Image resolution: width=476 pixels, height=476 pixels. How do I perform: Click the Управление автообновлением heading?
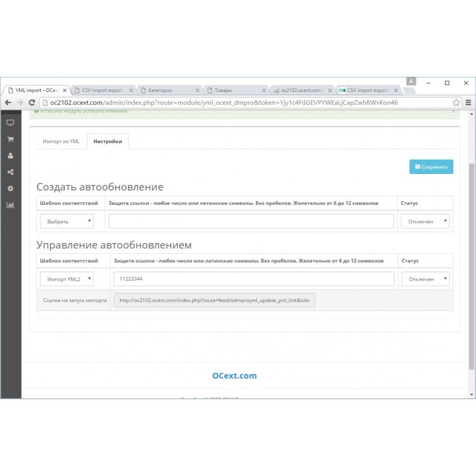point(114,245)
